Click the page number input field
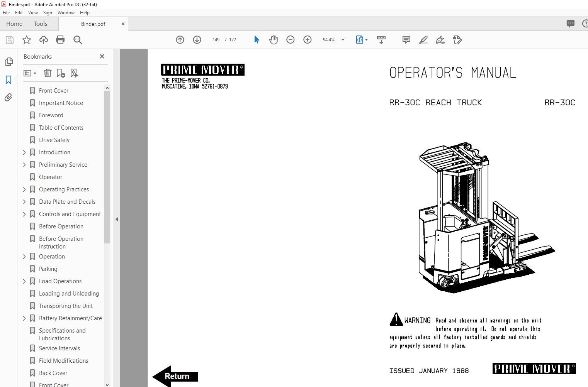 click(x=216, y=40)
